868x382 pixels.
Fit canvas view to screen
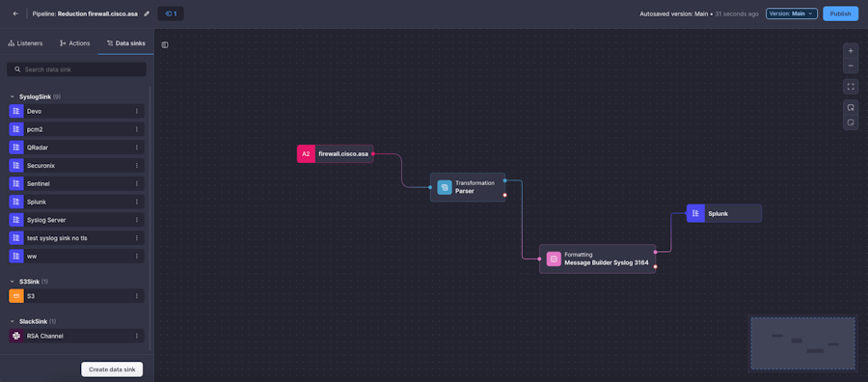851,87
